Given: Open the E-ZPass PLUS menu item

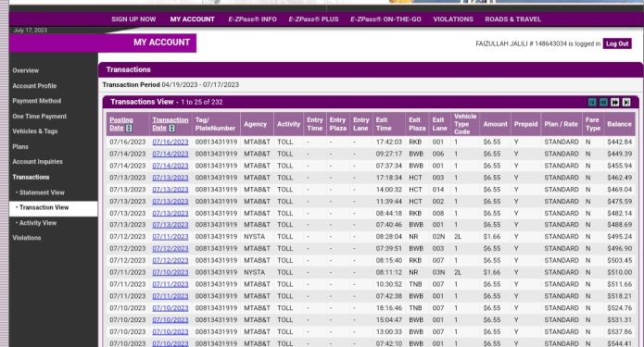Looking at the screenshot, I should tap(313, 19).
